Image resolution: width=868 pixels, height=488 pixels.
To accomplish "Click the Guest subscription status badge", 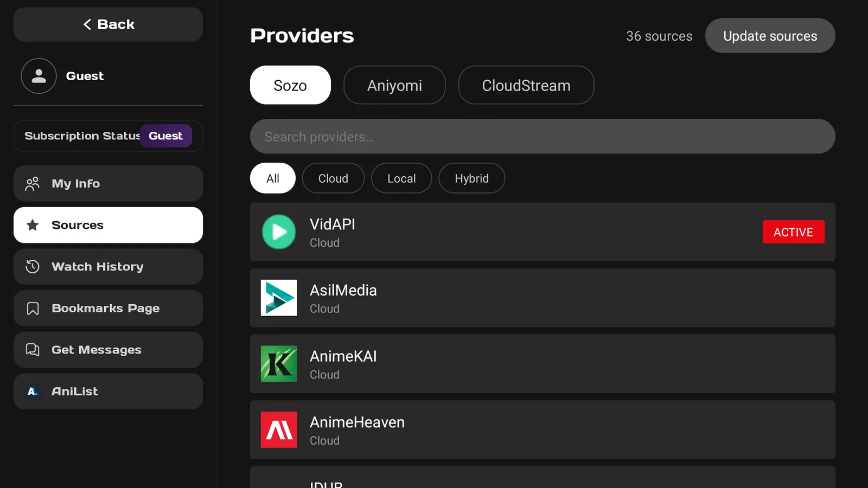I will pos(165,136).
